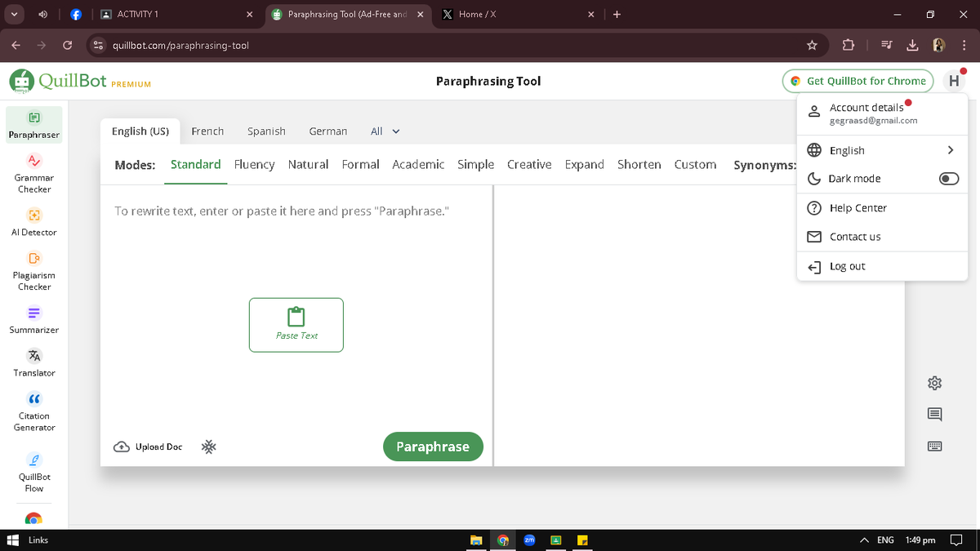Show keyboard hotkeys icon

935,447
